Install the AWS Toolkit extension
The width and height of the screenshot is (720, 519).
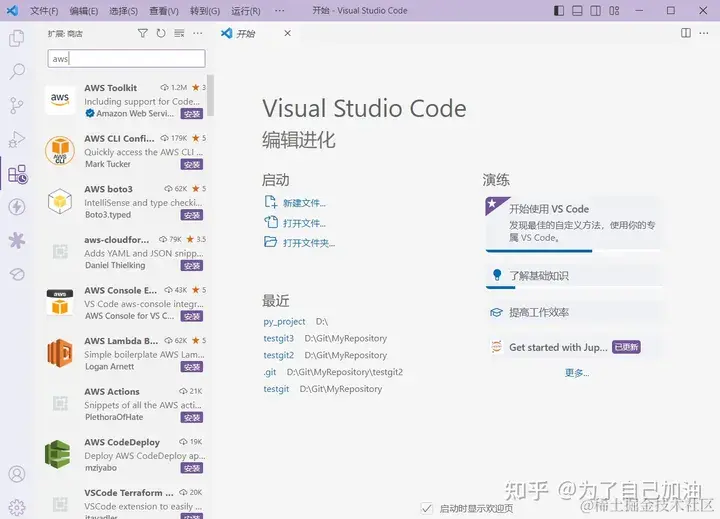point(191,114)
